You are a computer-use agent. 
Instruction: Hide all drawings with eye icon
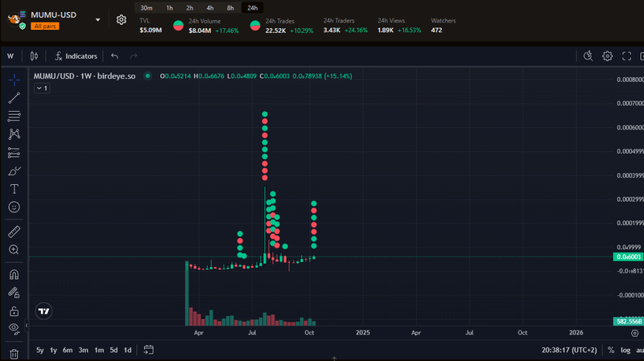coord(14,328)
